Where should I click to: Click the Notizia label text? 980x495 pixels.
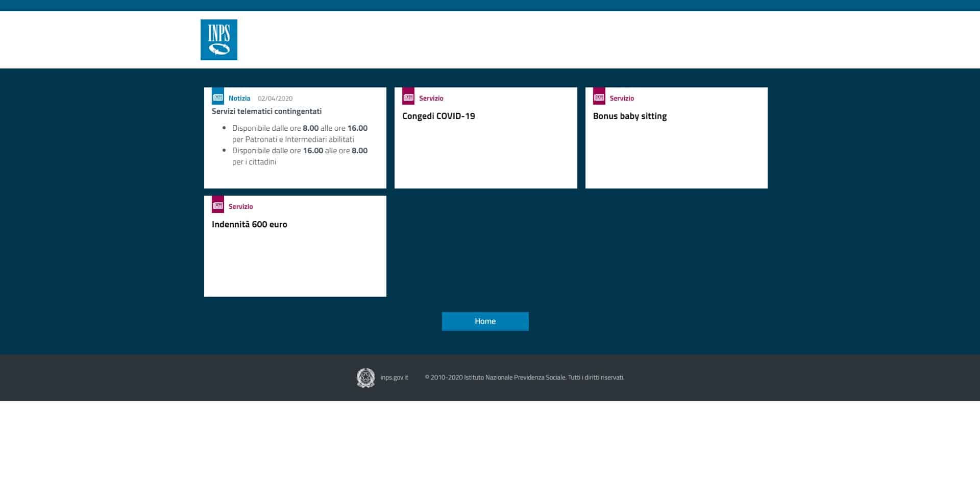pyautogui.click(x=239, y=99)
